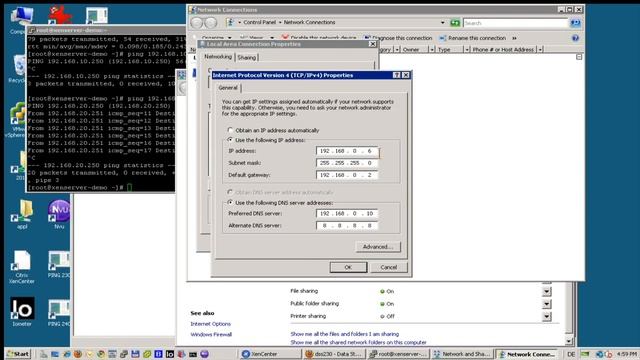
Task: Click the green refresh button beside address bar
Action: tap(455, 23)
